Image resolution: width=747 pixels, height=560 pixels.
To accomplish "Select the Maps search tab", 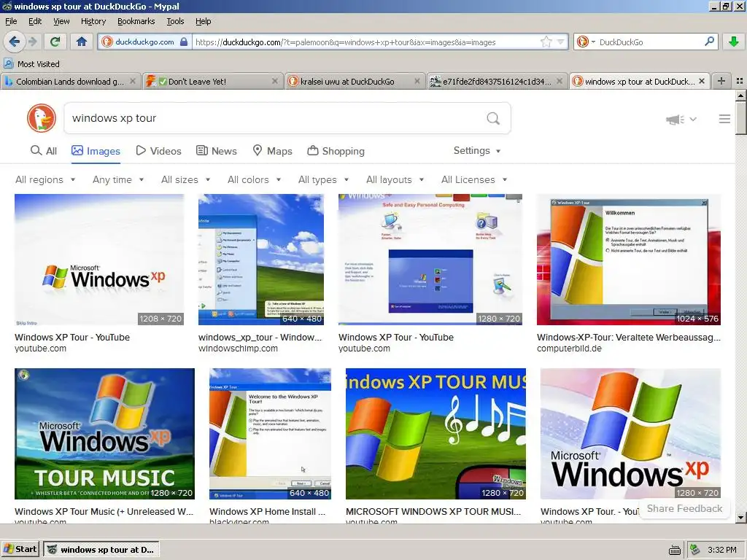I will point(272,151).
